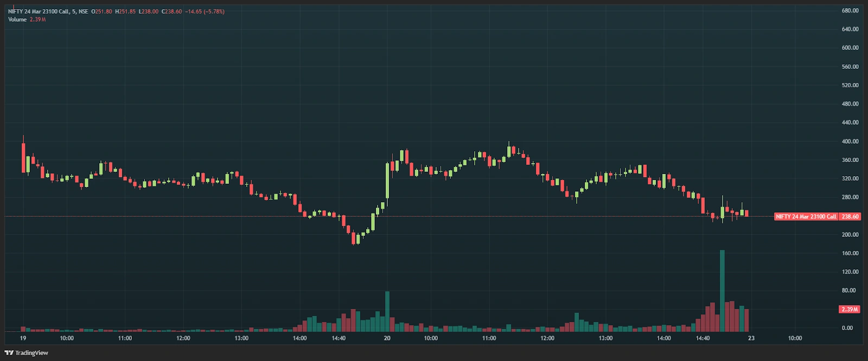Click the −14.65 (−5.78%) change value
The image size is (868, 361).
tap(205, 11)
